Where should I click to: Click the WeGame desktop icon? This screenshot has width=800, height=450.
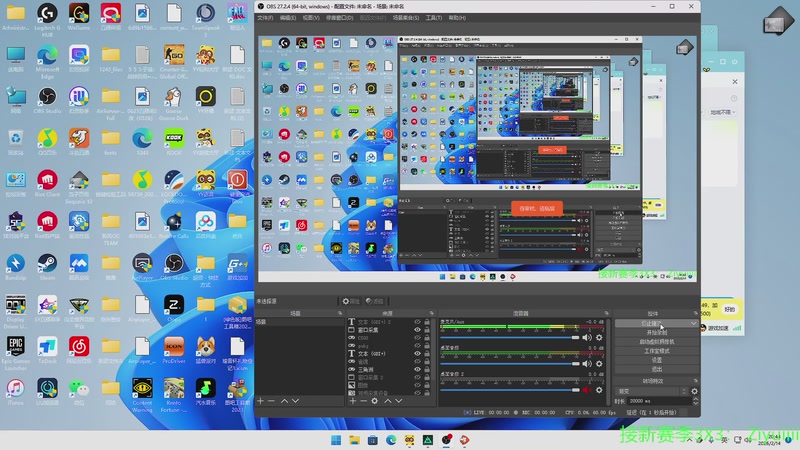[79, 17]
